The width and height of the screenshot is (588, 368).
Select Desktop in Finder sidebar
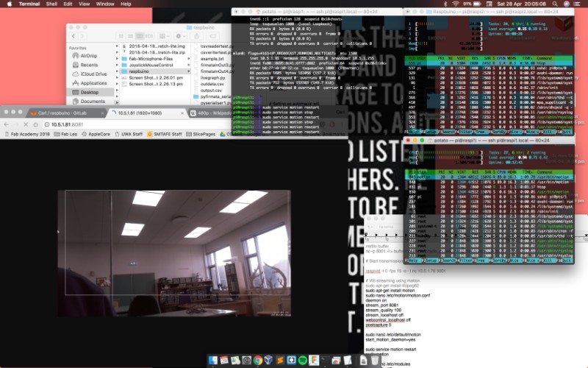(90, 92)
